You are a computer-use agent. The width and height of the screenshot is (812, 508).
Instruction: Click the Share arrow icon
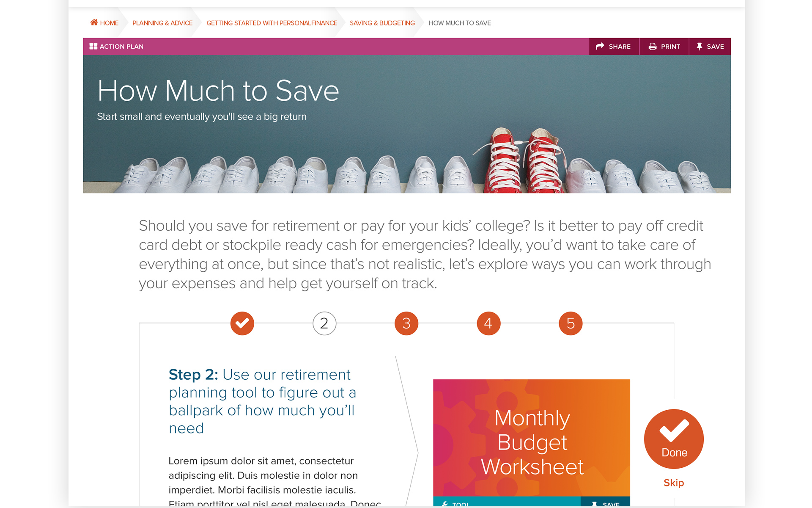click(x=600, y=46)
